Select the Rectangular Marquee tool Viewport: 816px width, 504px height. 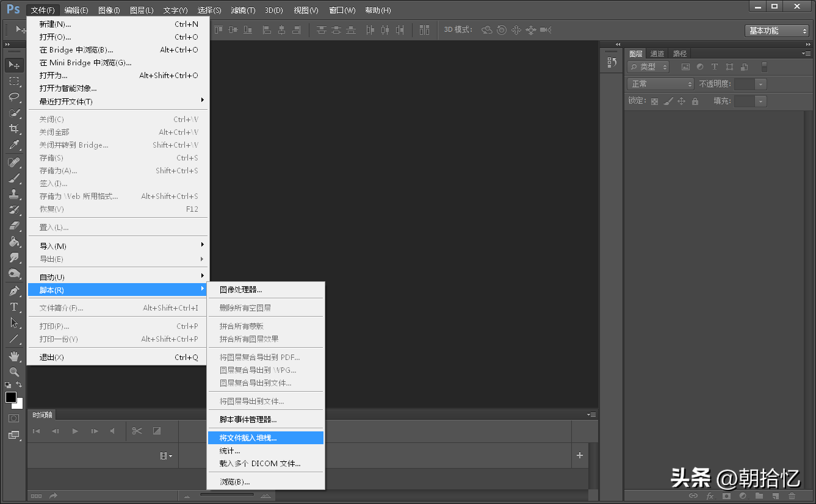(x=14, y=81)
